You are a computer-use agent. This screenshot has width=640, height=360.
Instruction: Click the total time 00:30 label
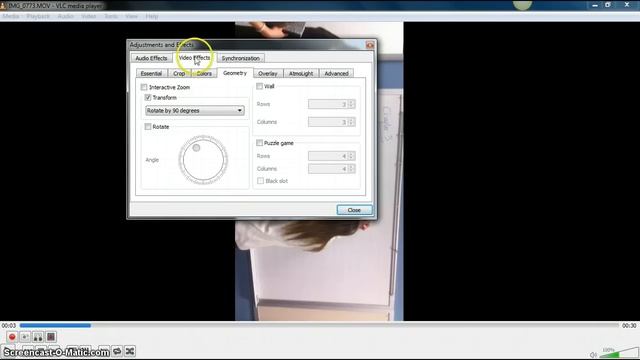(629, 325)
